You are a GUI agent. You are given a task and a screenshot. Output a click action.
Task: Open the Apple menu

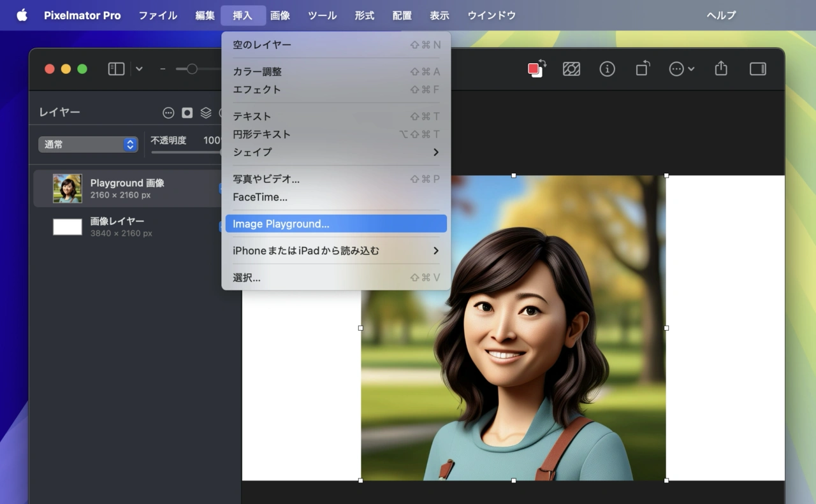(x=22, y=15)
